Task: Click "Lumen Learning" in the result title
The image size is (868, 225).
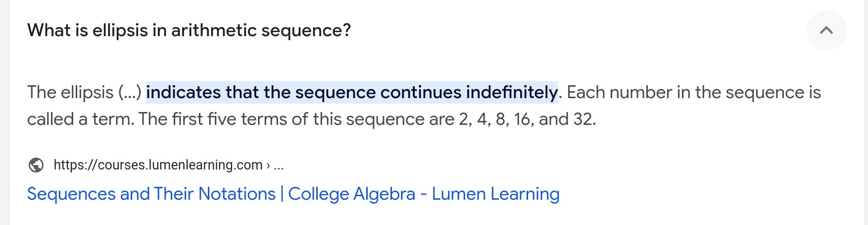Action: [x=495, y=194]
